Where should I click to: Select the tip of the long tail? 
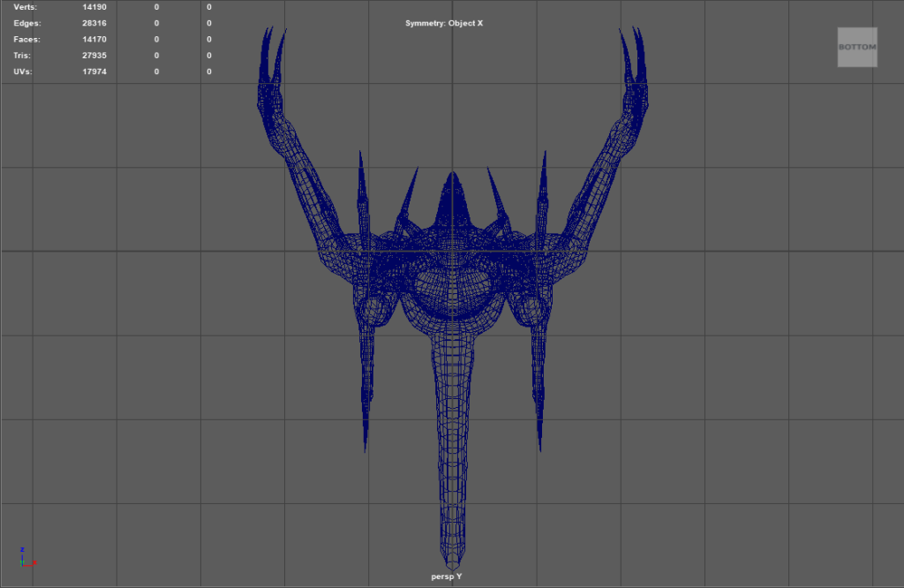452,563
